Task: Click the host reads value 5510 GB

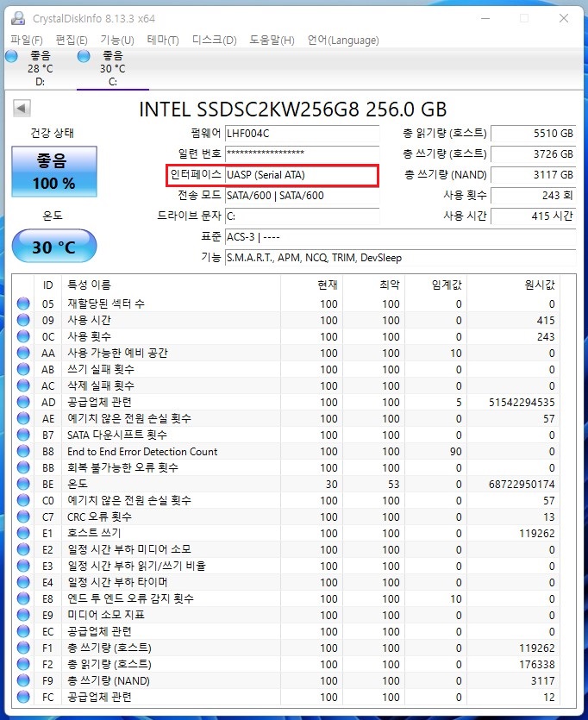Action: pos(534,134)
